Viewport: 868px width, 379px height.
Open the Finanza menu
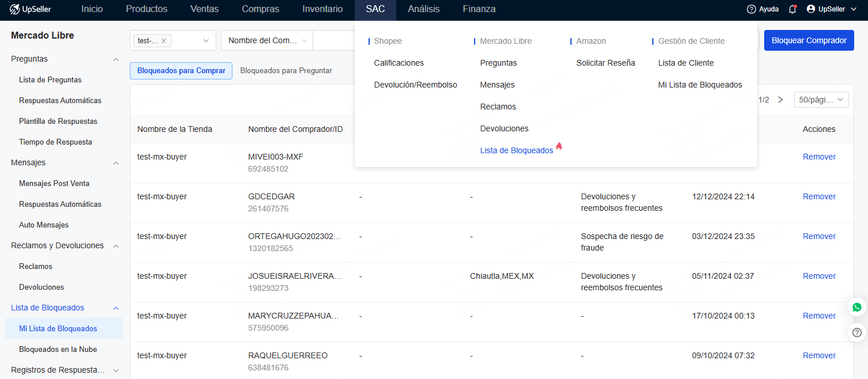click(x=479, y=9)
